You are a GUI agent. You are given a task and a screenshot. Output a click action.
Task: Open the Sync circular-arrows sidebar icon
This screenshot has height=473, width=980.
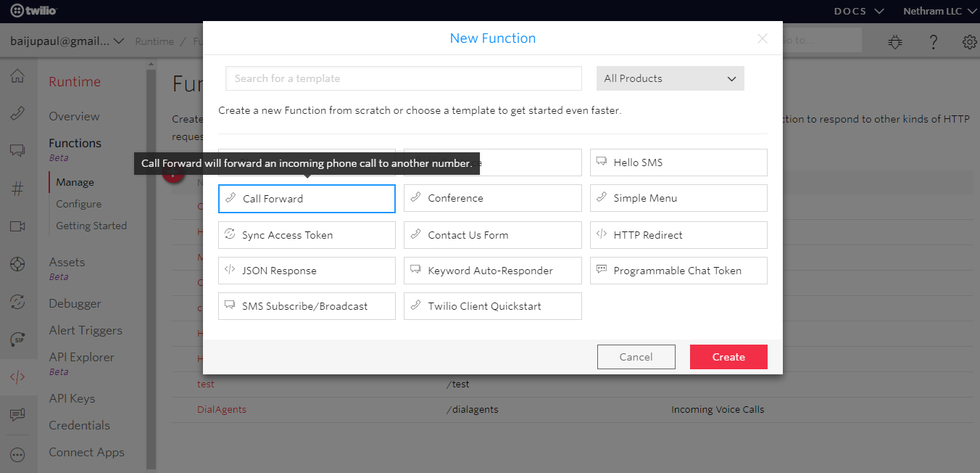pos(17,302)
